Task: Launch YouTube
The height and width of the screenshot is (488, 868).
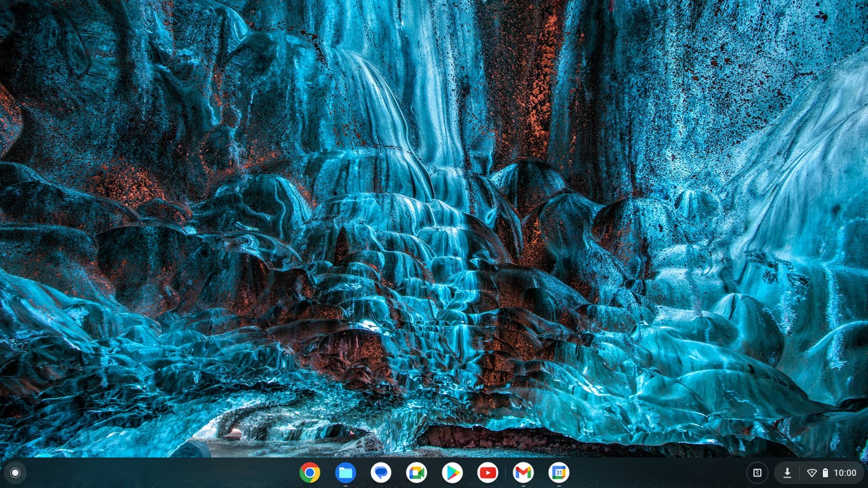Action: point(487,473)
